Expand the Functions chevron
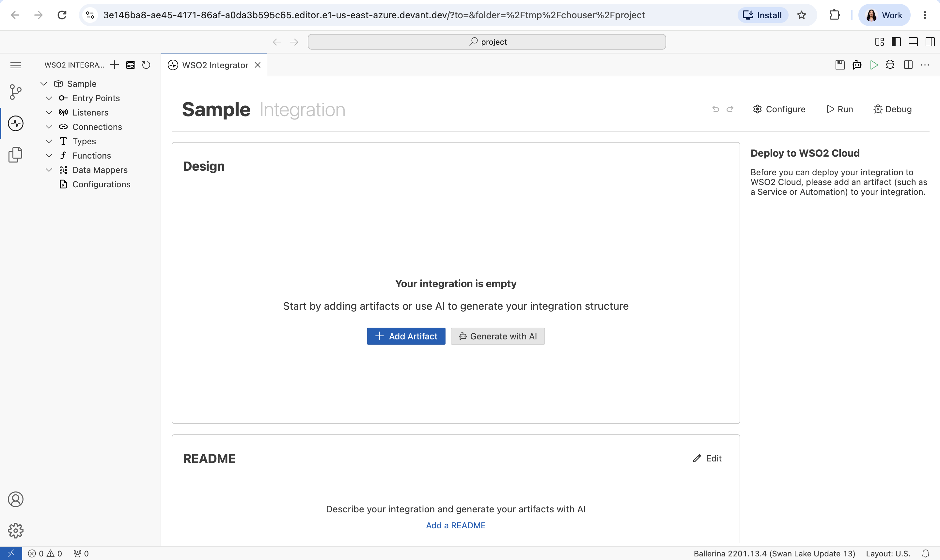The width and height of the screenshot is (940, 560). click(49, 155)
